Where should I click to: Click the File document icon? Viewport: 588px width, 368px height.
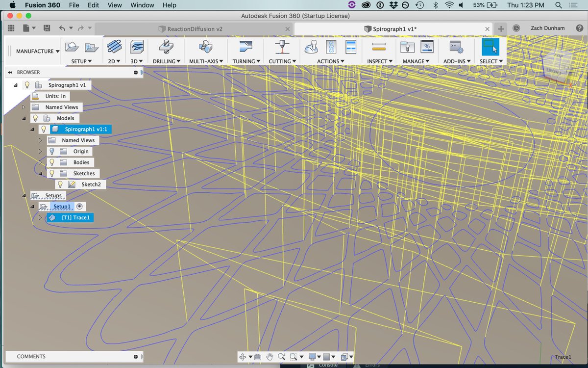point(26,28)
